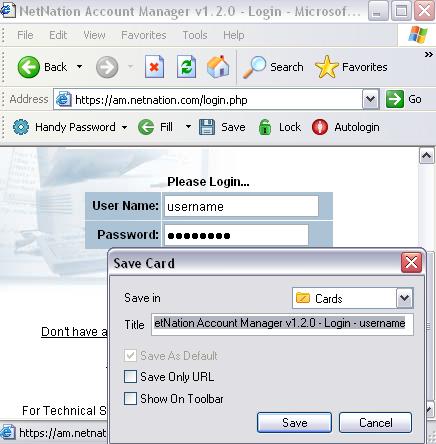
Task: Open the Favorites menu
Action: point(144,35)
